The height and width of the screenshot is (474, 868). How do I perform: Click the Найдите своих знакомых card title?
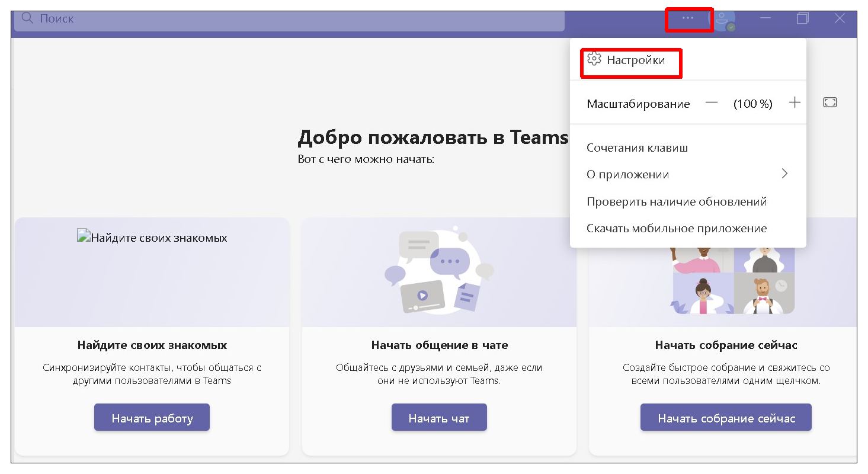152,345
